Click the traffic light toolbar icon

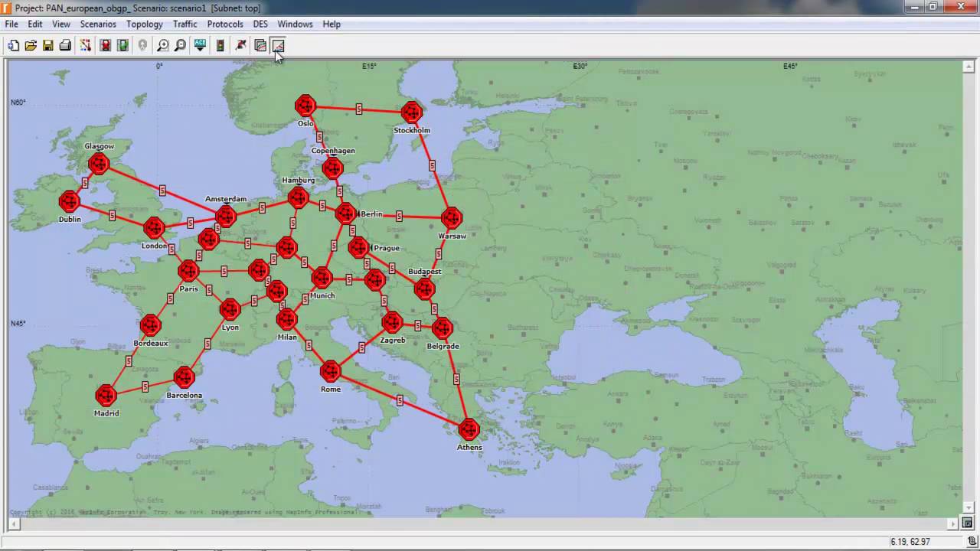(220, 46)
